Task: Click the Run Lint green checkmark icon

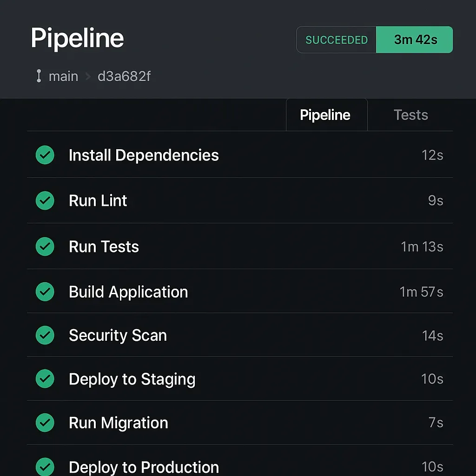Action: pyautogui.click(x=45, y=201)
